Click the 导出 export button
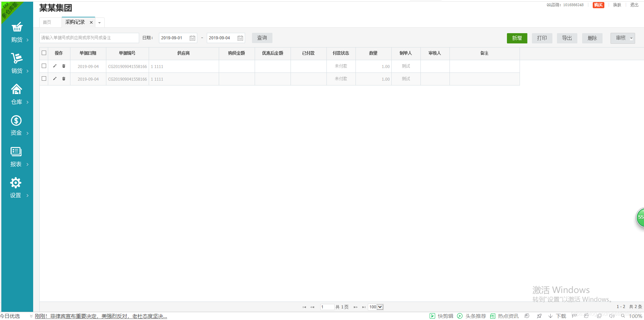644x320 pixels. 567,38
